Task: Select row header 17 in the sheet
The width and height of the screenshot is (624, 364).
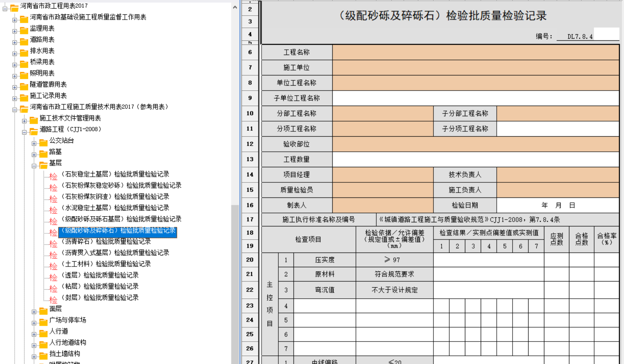Action: point(250,220)
